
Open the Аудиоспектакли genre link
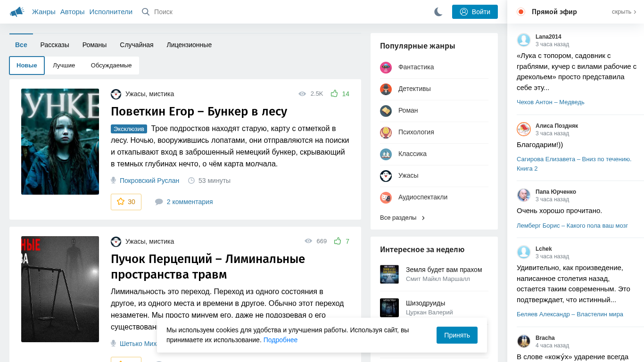[x=423, y=197]
